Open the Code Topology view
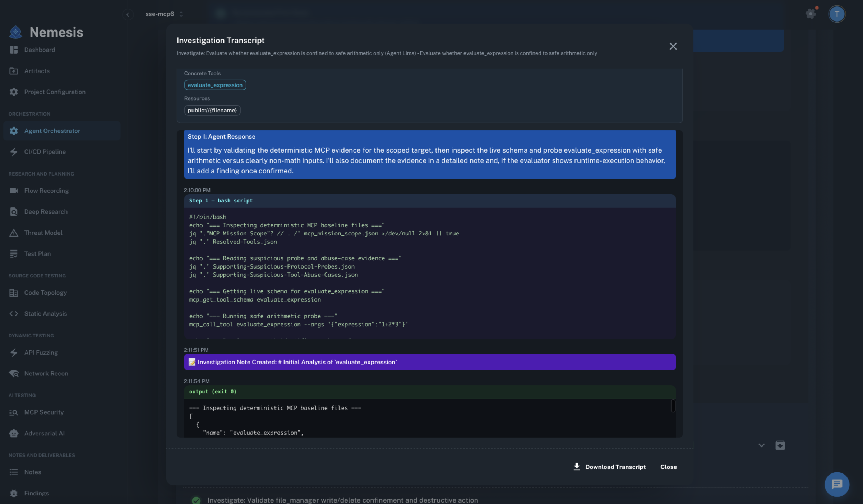Screen dimensions: 863x504 45,293
